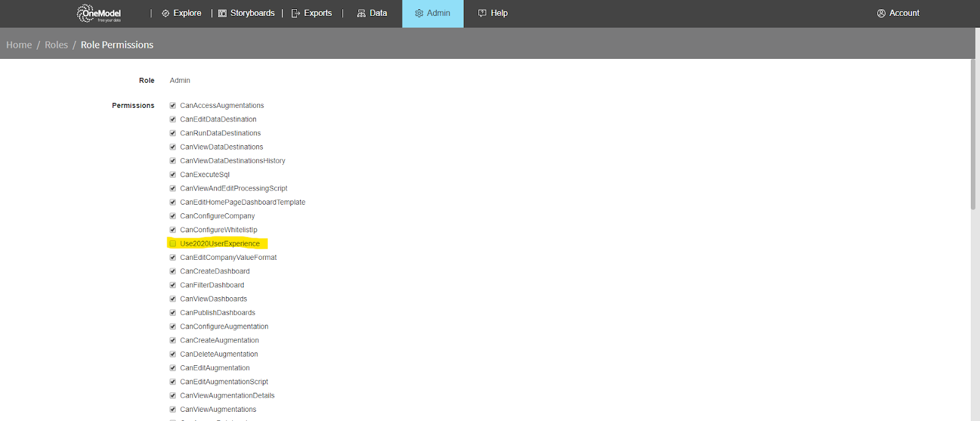Click the Help chat icon

482,13
